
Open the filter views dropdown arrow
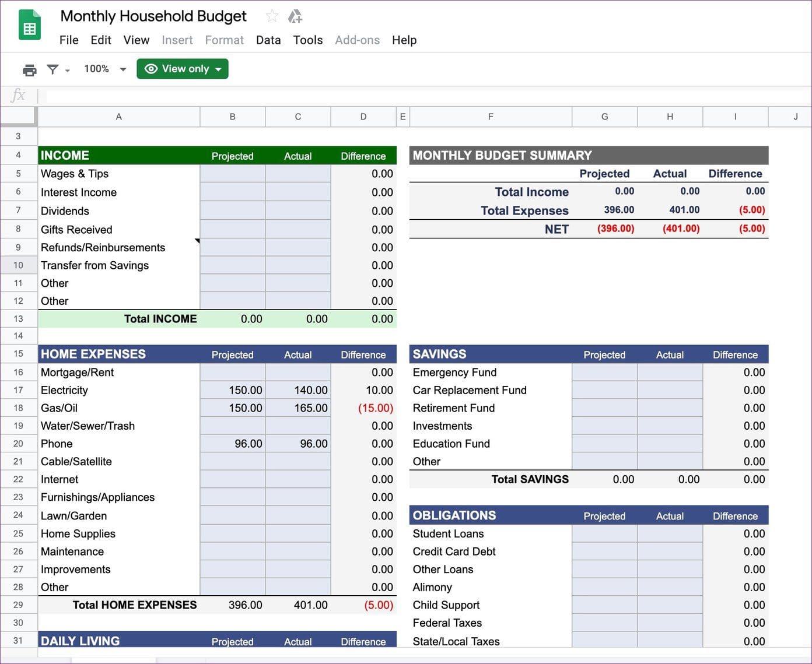click(x=68, y=71)
